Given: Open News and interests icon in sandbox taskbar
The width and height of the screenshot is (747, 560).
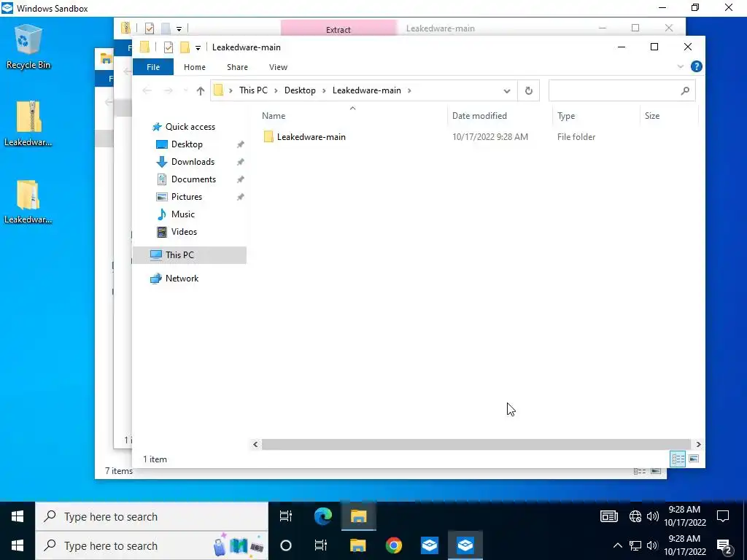Looking at the screenshot, I should pyautogui.click(x=609, y=516).
